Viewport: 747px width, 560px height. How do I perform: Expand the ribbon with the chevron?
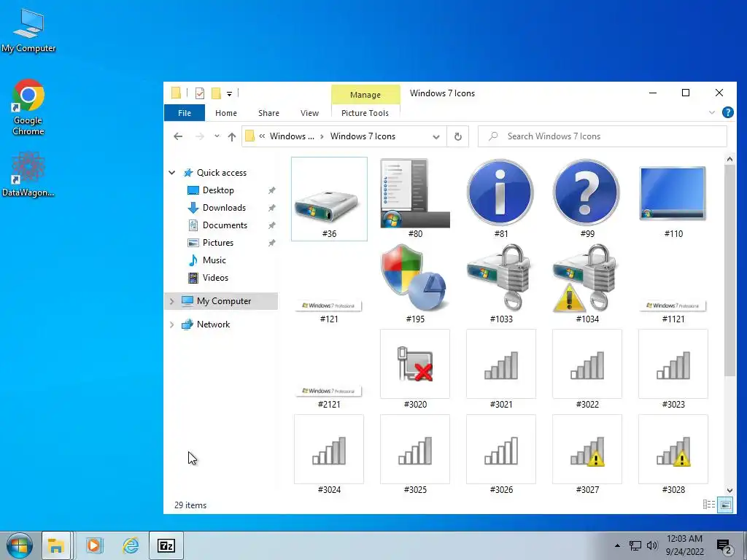tap(712, 112)
